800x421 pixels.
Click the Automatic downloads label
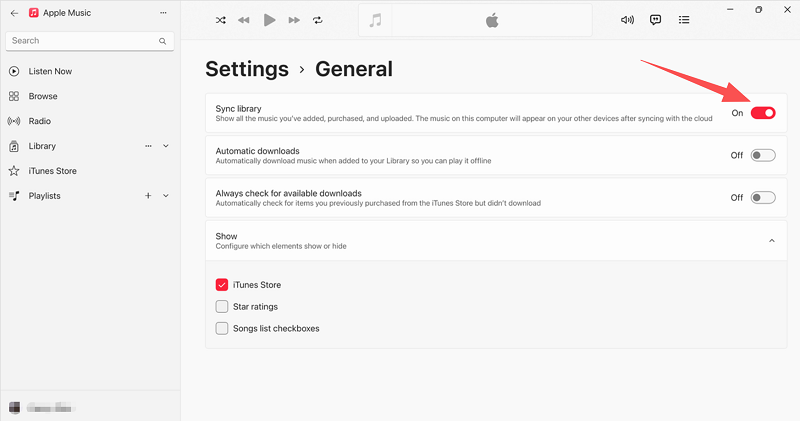[258, 151]
